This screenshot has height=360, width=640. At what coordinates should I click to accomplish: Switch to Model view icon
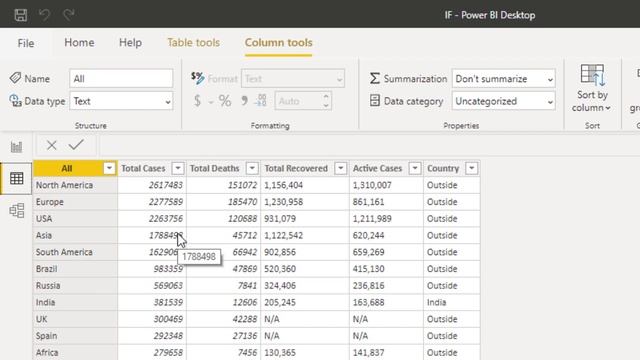[16, 211]
